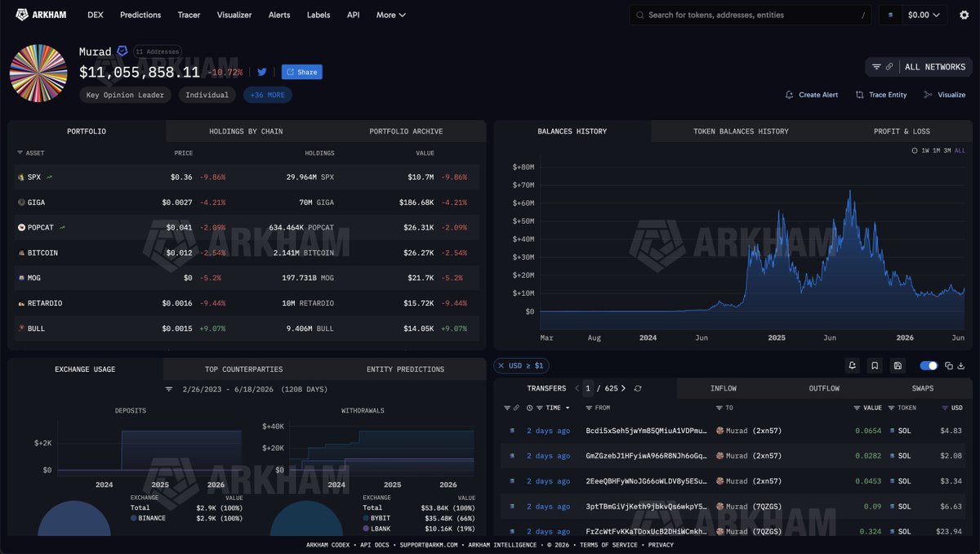Click the save floppy-disk icon above transfers
Screen dimensions: 980x554
click(x=898, y=366)
